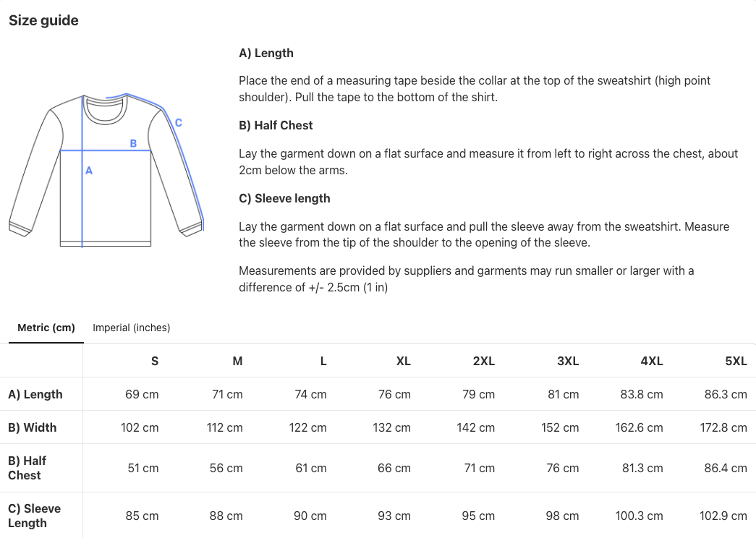
Task: Click the C) Sleeve length instructions heading
Action: pyautogui.click(x=284, y=198)
